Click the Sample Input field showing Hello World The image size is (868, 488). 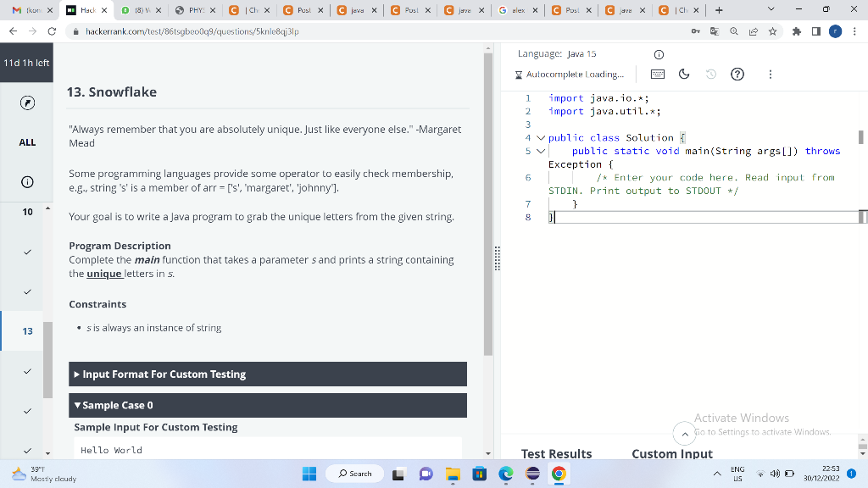268,449
